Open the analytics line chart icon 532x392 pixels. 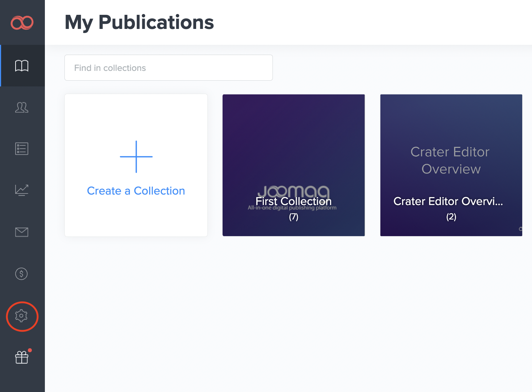point(22,190)
